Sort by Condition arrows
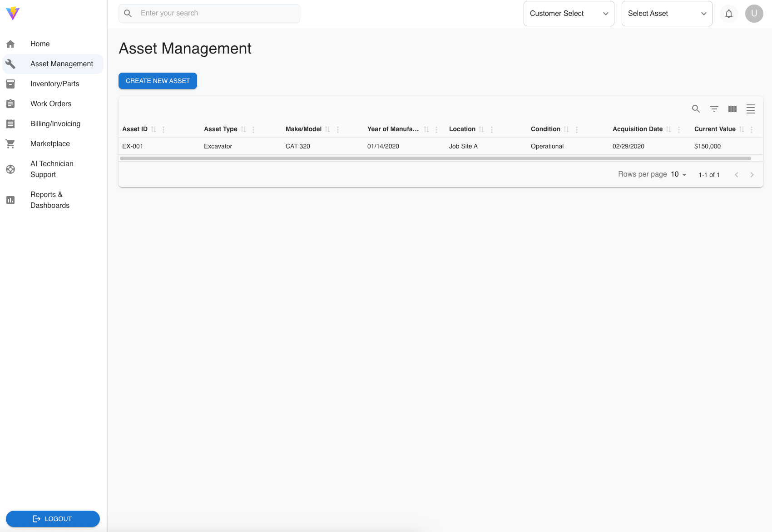Viewport: 772px width, 532px height. point(566,129)
